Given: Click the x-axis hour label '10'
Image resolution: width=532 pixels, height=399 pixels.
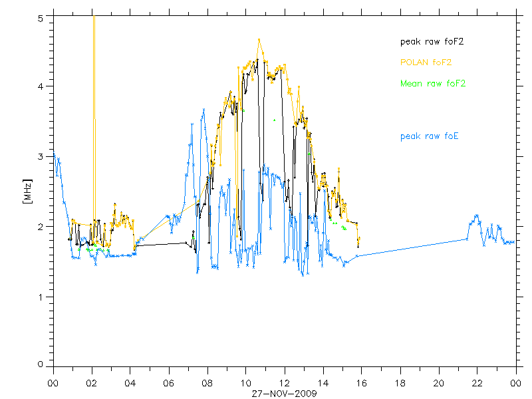Looking at the screenshot, I should [245, 384].
